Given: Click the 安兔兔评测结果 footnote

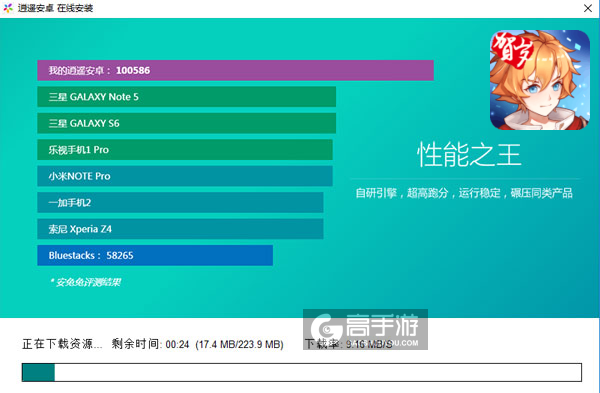Looking at the screenshot, I should [x=86, y=282].
